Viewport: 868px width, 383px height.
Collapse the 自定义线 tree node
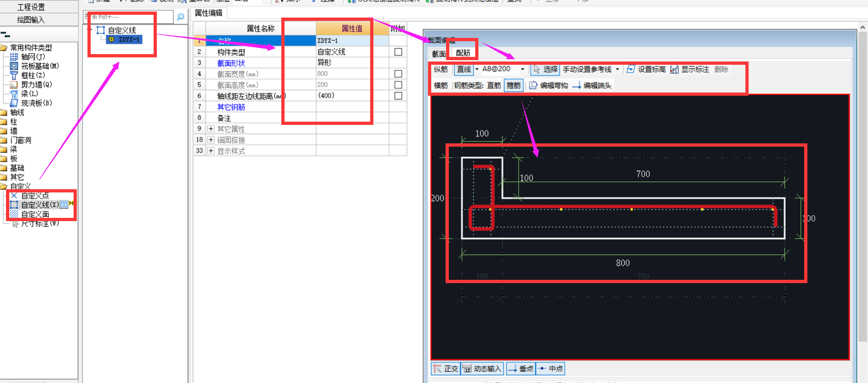coord(90,30)
